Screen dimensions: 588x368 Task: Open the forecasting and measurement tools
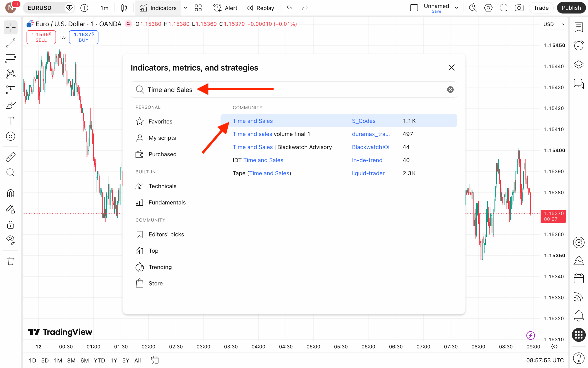(10, 89)
